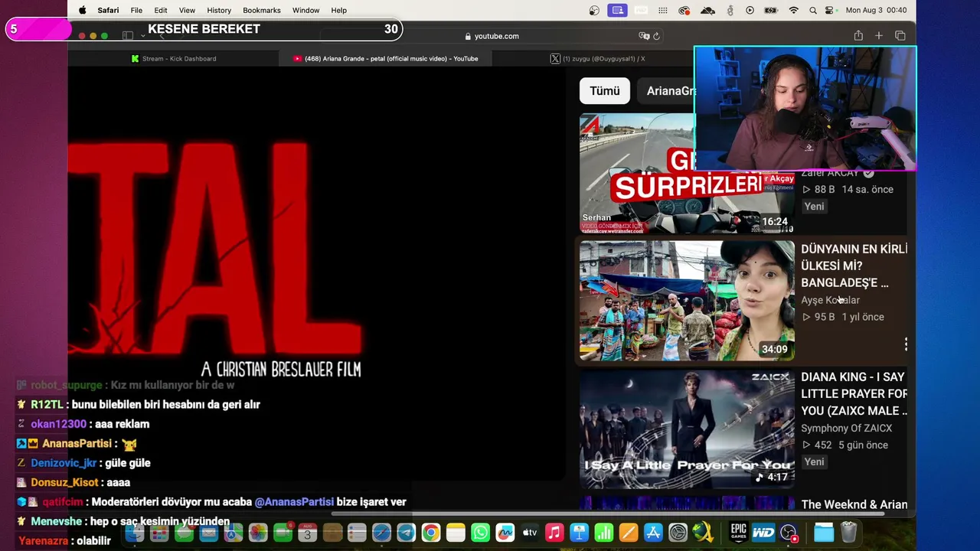Open the Edit menu
Viewport: 980px width, 551px height.
click(x=161, y=10)
